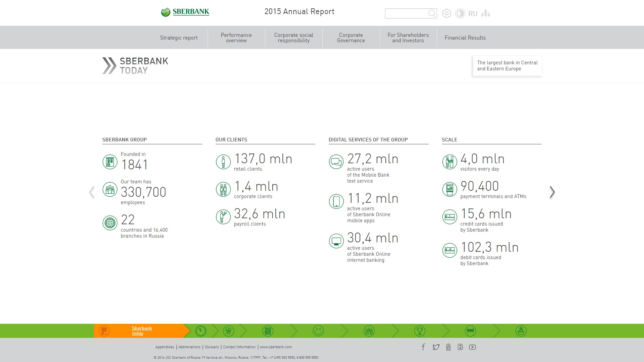
Task: Click the smiley face timeline icon
Action: [318, 331]
